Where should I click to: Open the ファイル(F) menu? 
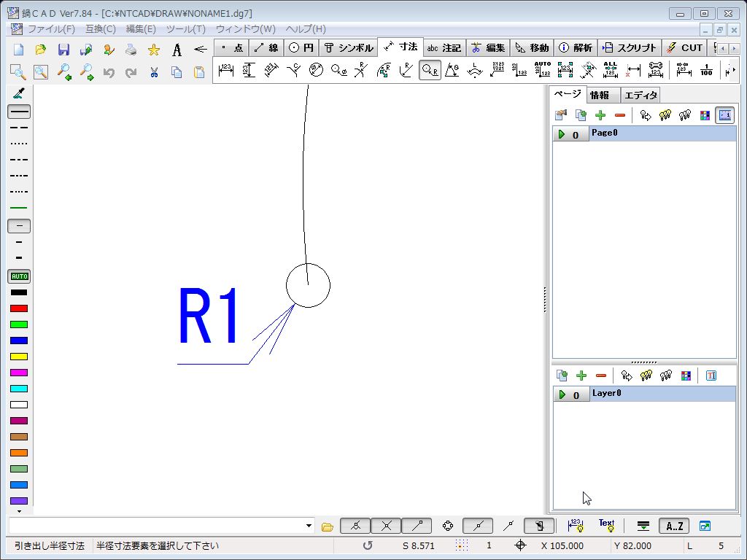point(51,29)
